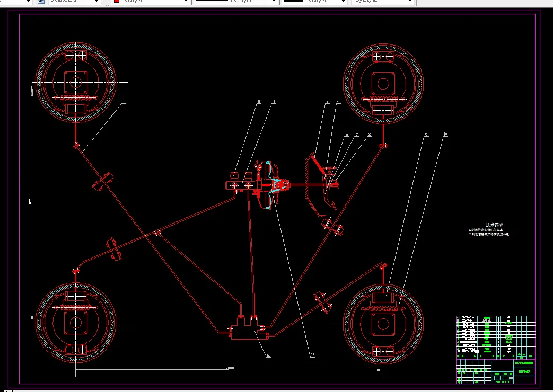
Task: Click the drawing title block at bottom right
Action: tap(496, 371)
